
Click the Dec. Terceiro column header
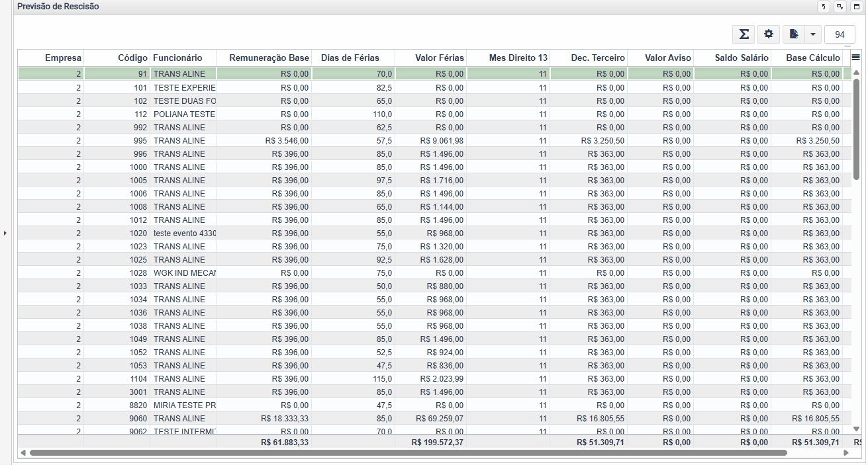pos(589,58)
